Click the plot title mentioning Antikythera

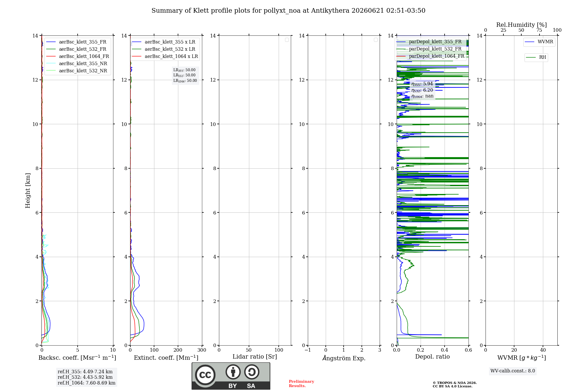point(288,11)
